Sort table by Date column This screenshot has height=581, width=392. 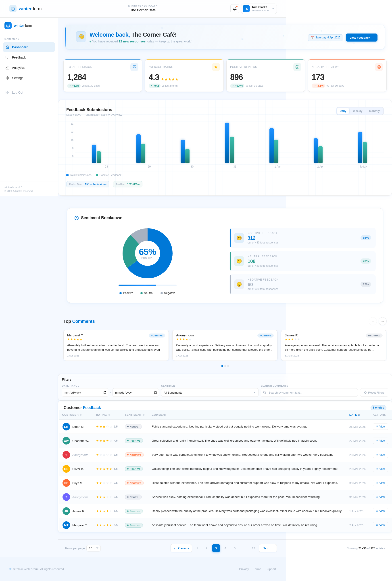pos(354,415)
